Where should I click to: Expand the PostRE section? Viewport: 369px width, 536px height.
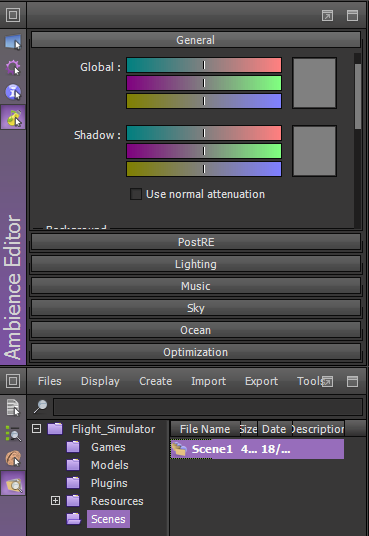(196, 242)
